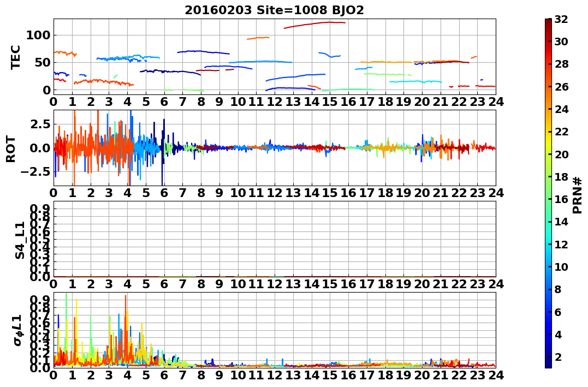Click the colorbar tick label 28
Screen dimensions: 588x387
(x=561, y=64)
